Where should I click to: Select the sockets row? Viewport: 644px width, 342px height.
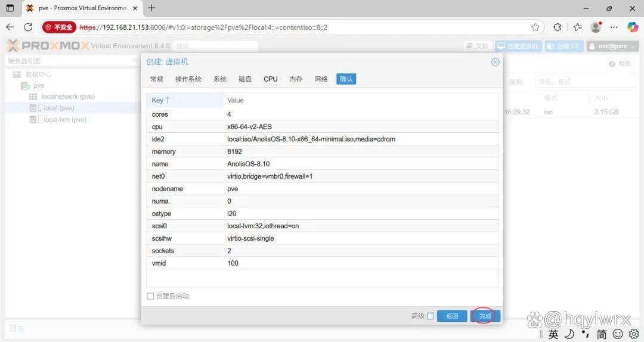(323, 250)
